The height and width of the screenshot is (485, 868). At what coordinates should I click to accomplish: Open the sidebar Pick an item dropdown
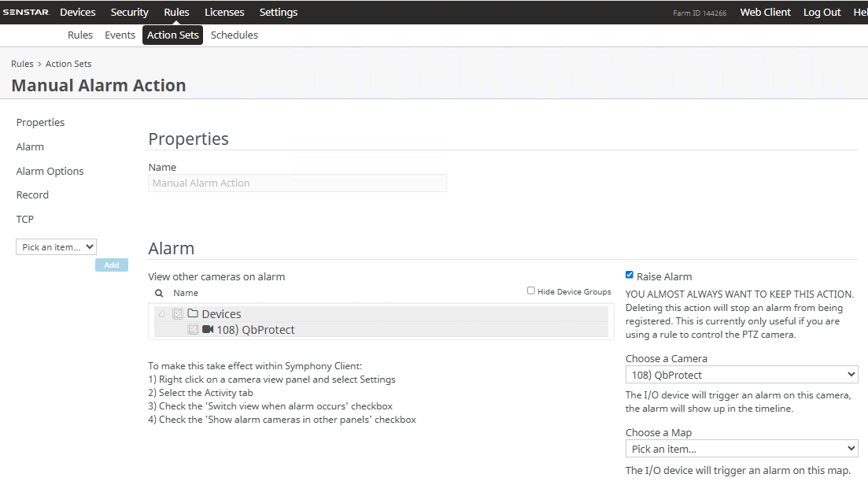pos(56,247)
